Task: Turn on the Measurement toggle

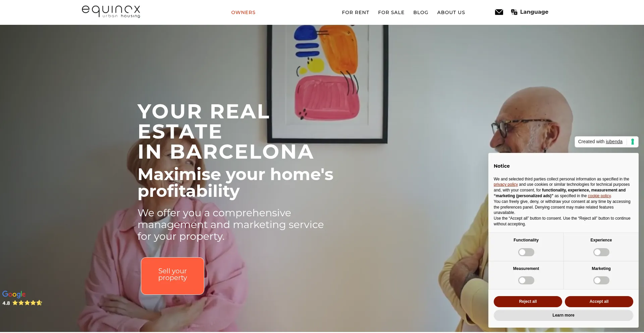Action: [x=526, y=280]
